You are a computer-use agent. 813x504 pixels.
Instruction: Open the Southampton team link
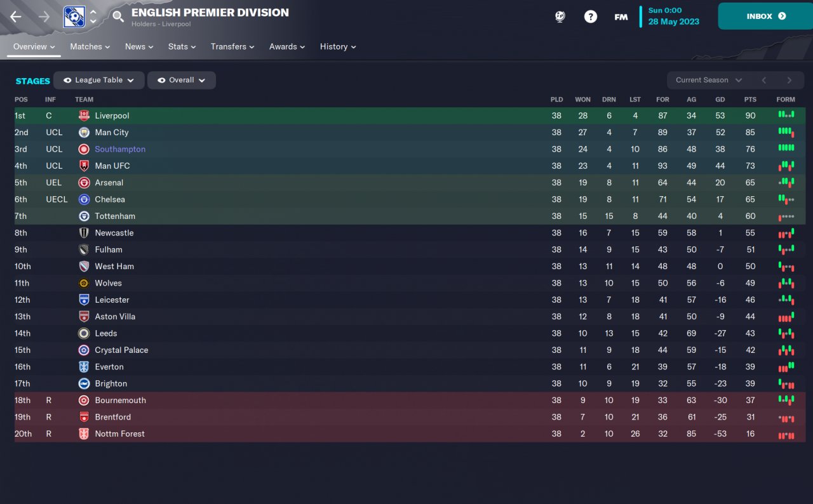pos(120,149)
